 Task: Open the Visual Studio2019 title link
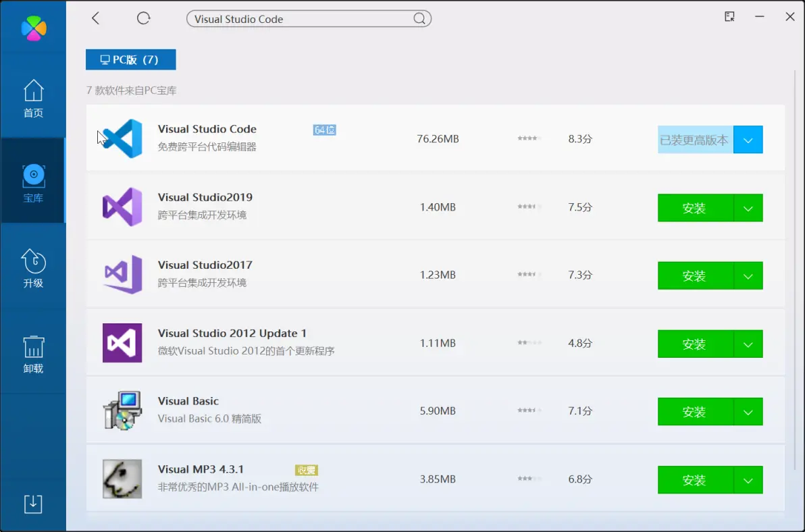(205, 197)
